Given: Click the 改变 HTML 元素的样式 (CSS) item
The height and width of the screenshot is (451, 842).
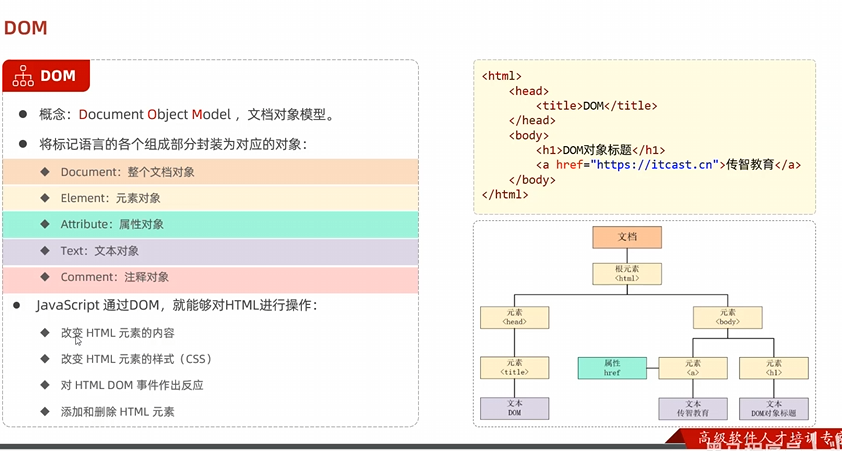Looking at the screenshot, I should (x=136, y=359).
